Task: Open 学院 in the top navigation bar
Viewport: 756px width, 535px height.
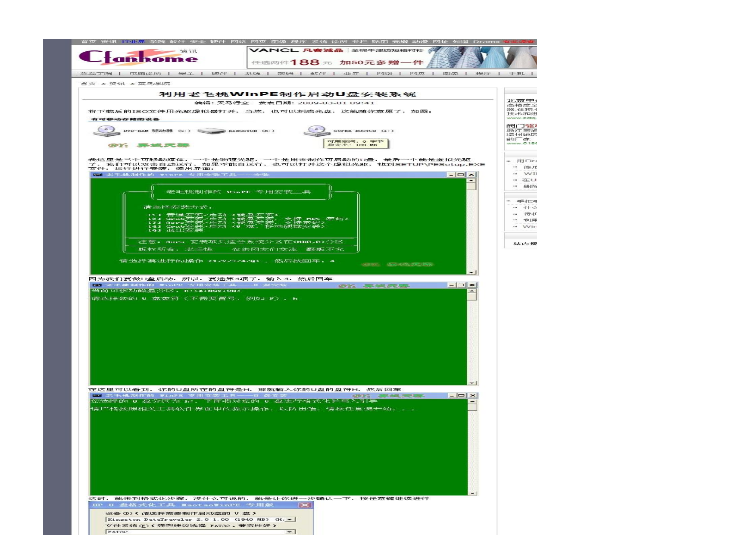Action: click(x=157, y=42)
